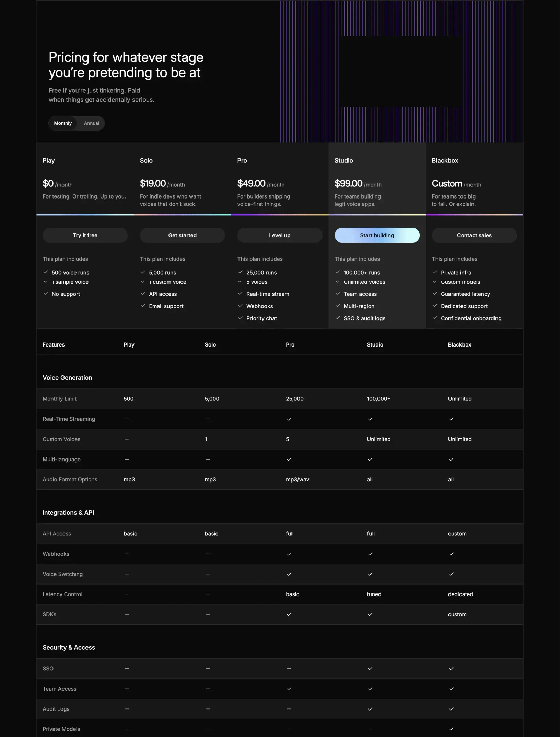Click the $99.00 Studio price
The width and height of the screenshot is (560, 737).
[348, 184]
